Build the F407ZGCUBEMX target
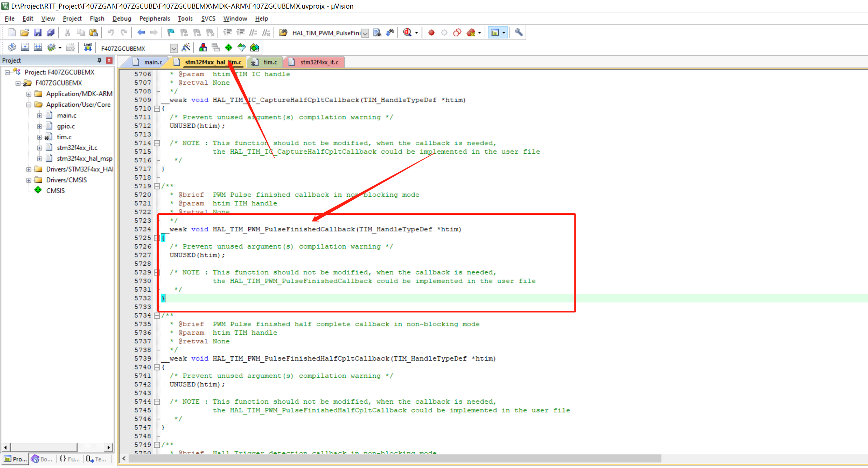Viewport: 868px width, 468px height. point(25,47)
